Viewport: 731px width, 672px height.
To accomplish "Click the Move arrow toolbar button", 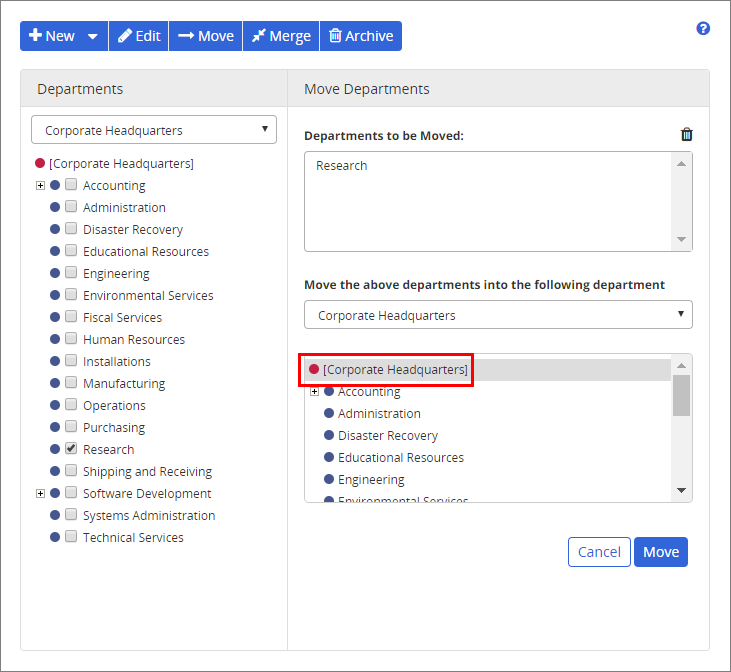I will tap(205, 36).
